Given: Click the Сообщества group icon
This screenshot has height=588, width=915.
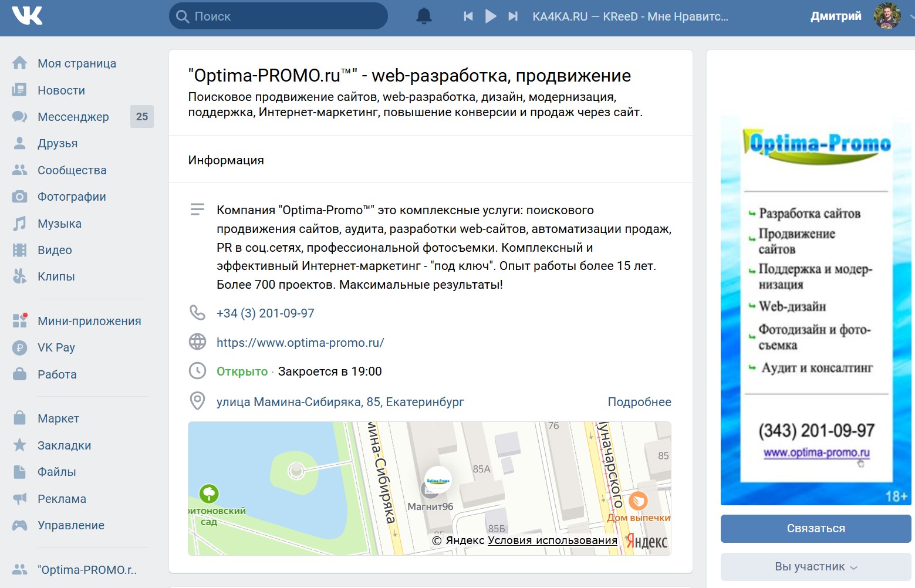Looking at the screenshot, I should (20, 170).
